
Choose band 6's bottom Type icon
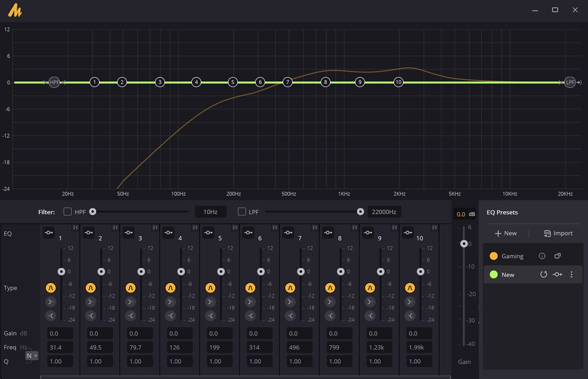point(250,316)
